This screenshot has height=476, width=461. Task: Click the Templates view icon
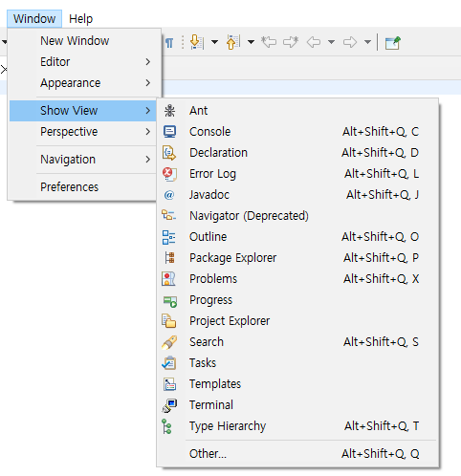pos(169,384)
